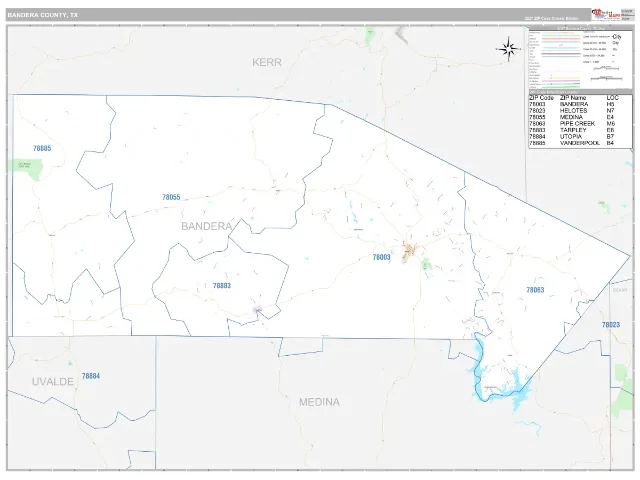640x480 pixels.
Task: Click the B7 location cell in the table
Action: [x=610, y=137]
